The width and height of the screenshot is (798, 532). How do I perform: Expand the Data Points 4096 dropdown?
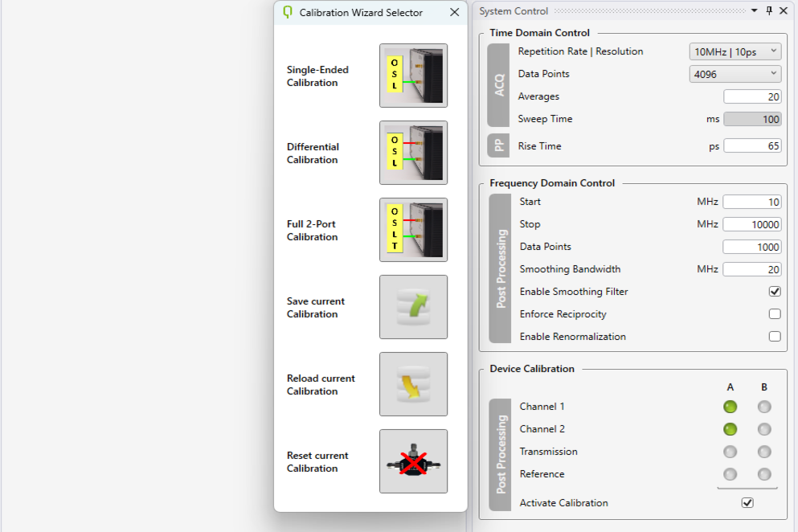coord(735,74)
